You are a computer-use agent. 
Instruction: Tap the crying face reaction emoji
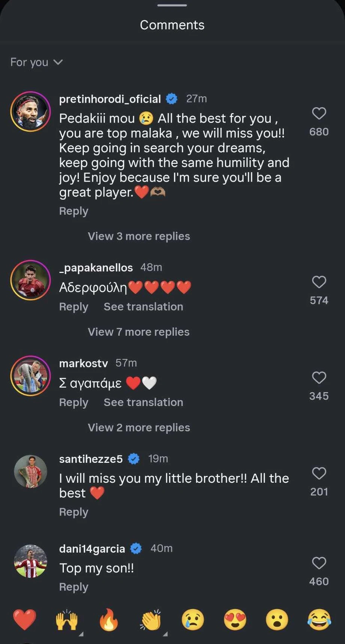tap(193, 620)
